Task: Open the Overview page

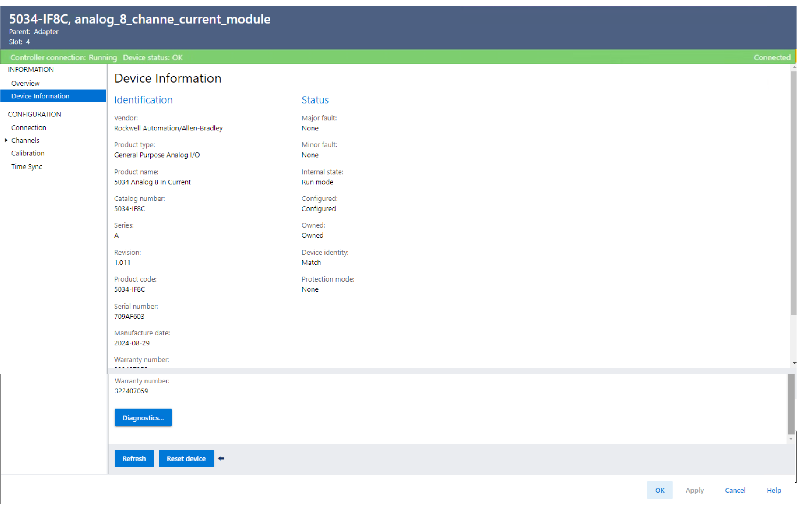Action: tap(25, 83)
